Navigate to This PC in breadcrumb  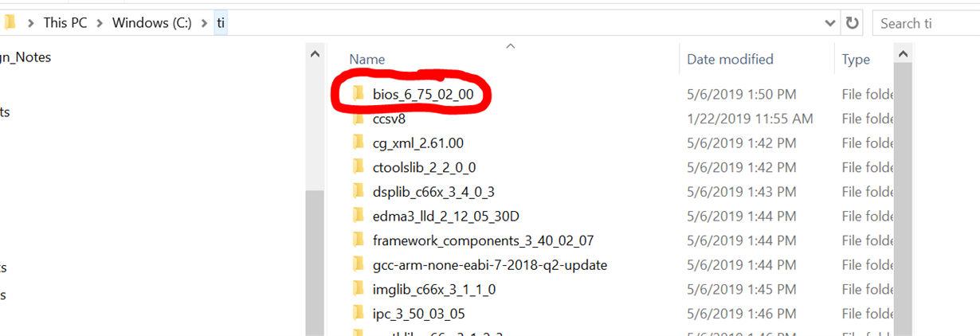click(x=65, y=23)
